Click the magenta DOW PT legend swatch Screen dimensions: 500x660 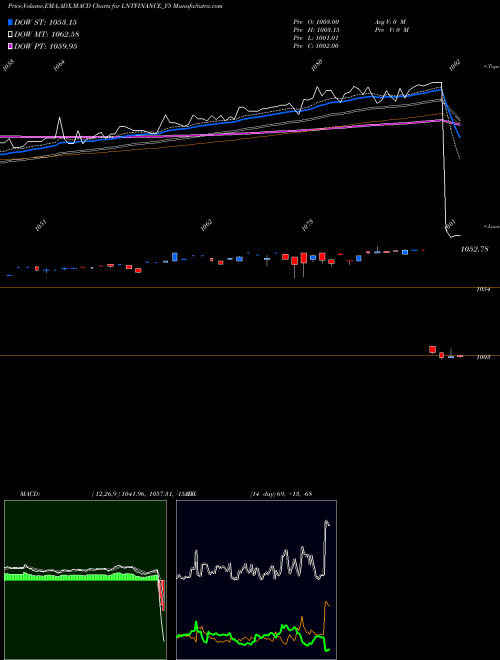pyautogui.click(x=10, y=46)
